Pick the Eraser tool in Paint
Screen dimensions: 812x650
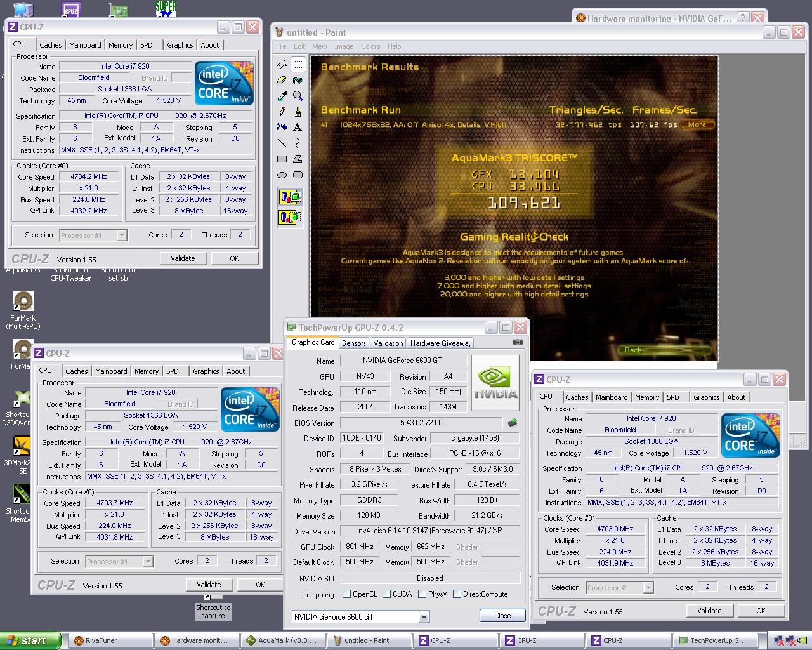click(x=282, y=80)
